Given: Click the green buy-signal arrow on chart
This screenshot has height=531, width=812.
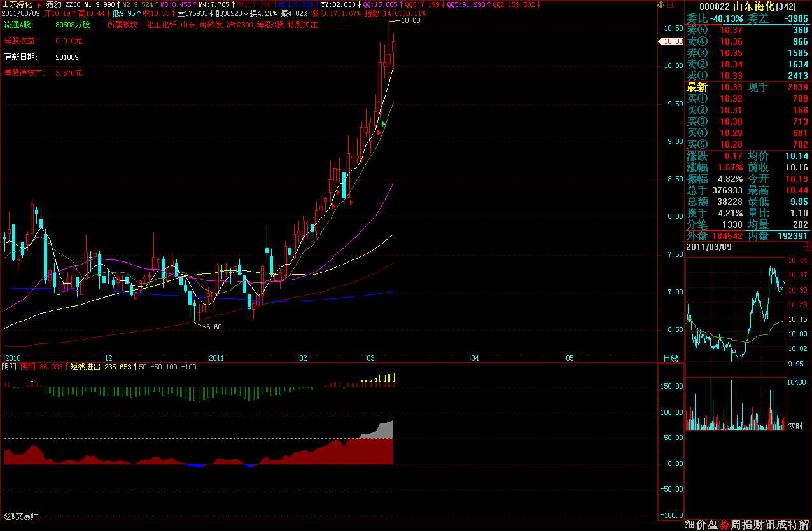Looking at the screenshot, I should [x=383, y=124].
